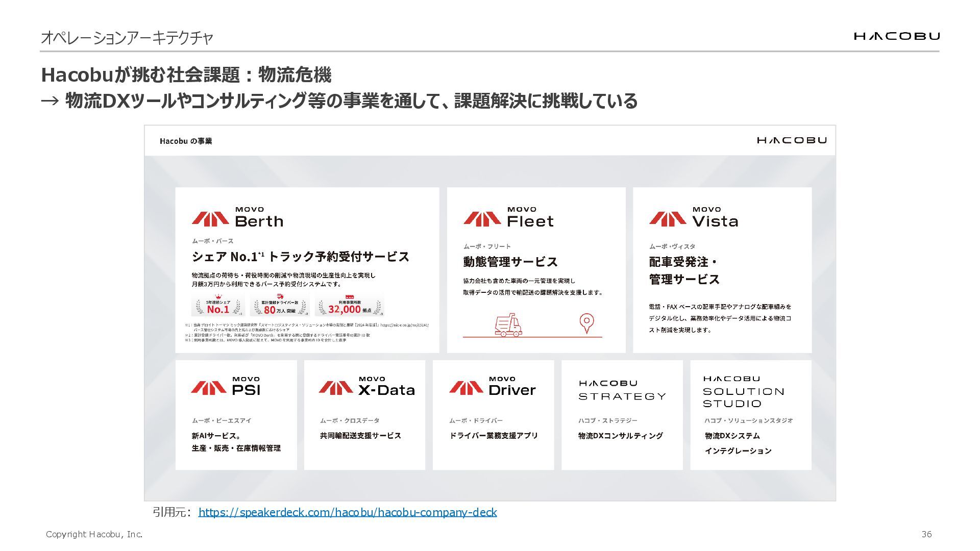The image size is (980, 551).
Task: Click the MOVO Berth logo icon
Action: [x=210, y=219]
